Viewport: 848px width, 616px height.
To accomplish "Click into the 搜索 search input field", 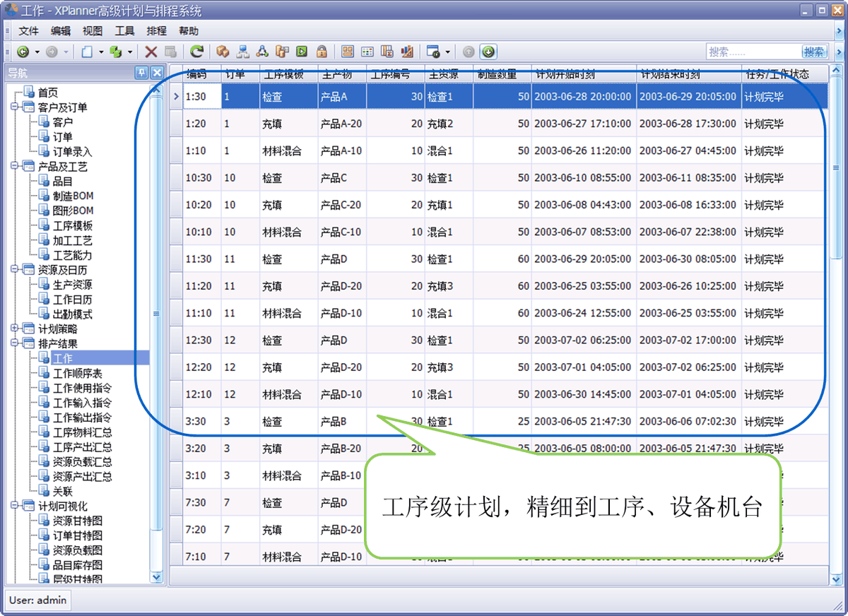I will [753, 52].
